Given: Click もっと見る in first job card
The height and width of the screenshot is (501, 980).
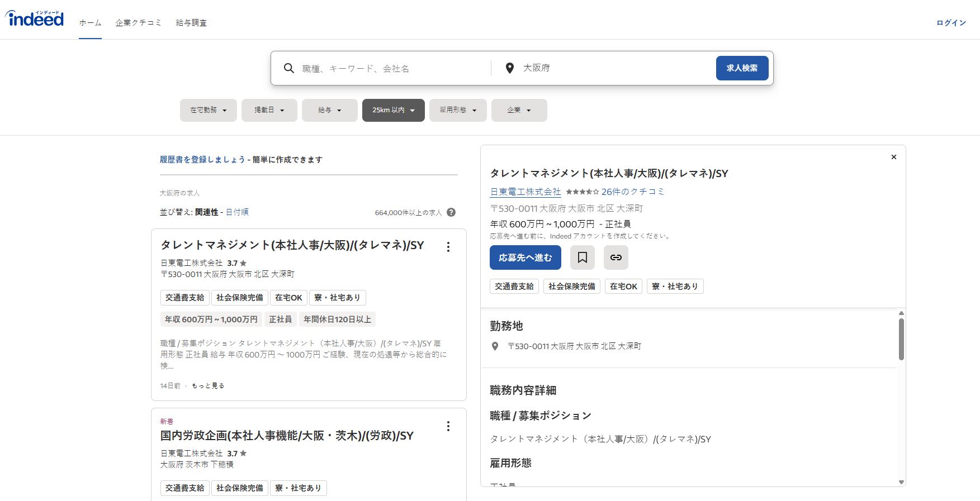Looking at the screenshot, I should pyautogui.click(x=208, y=386).
